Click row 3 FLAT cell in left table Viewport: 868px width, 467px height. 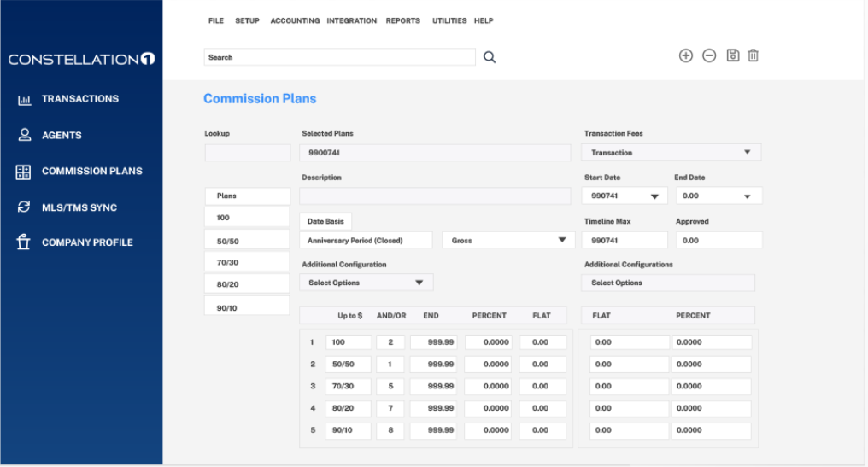pyautogui.click(x=542, y=386)
